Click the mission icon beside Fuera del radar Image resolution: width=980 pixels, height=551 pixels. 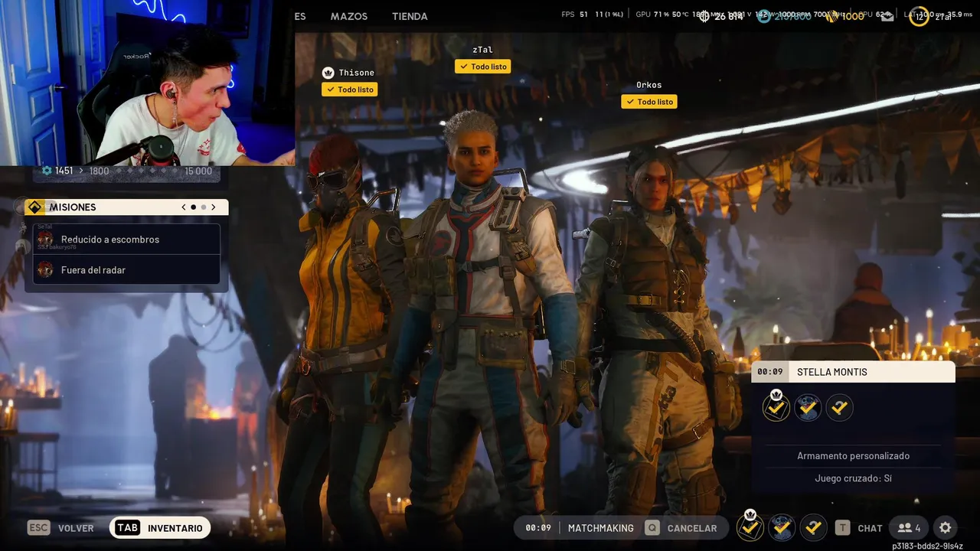tap(46, 269)
